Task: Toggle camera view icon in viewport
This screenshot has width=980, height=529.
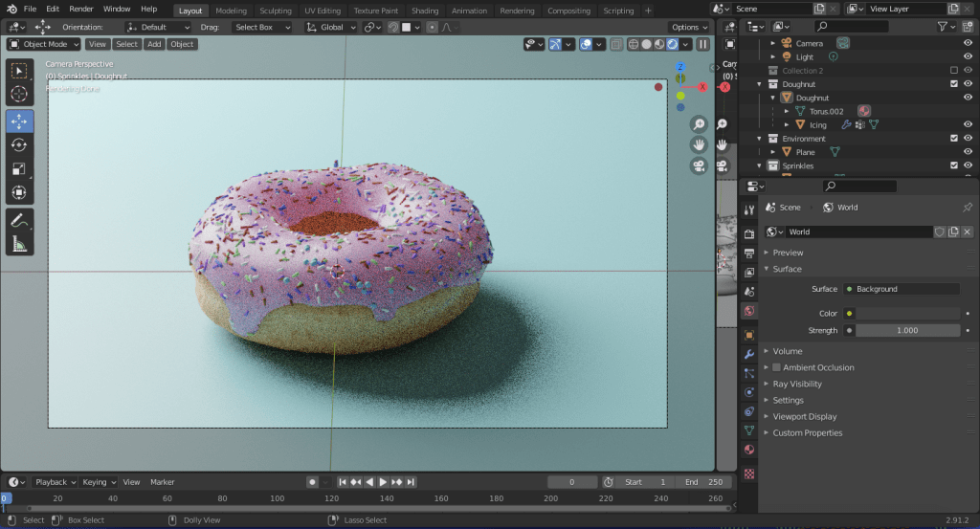Action: point(699,165)
